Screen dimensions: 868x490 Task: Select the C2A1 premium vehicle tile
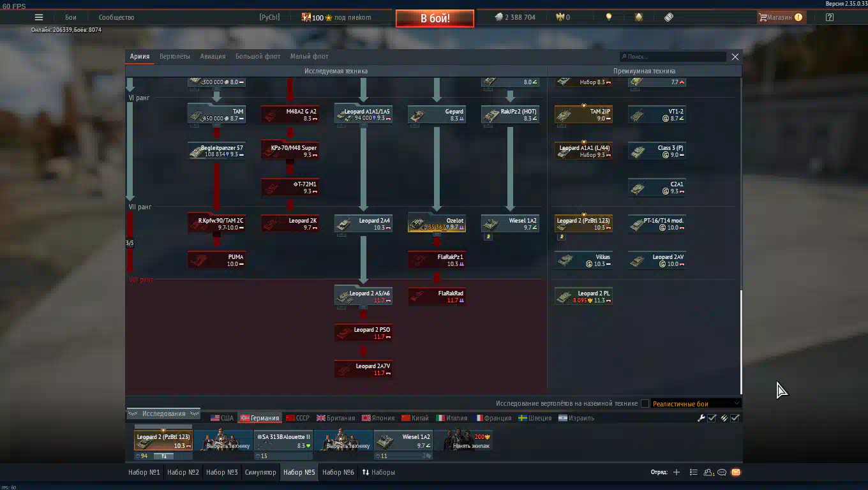click(657, 188)
